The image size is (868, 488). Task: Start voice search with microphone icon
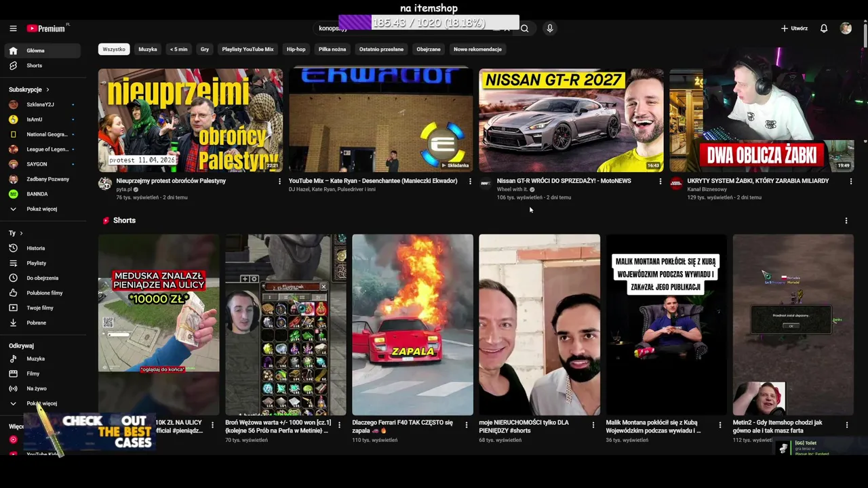pos(550,28)
